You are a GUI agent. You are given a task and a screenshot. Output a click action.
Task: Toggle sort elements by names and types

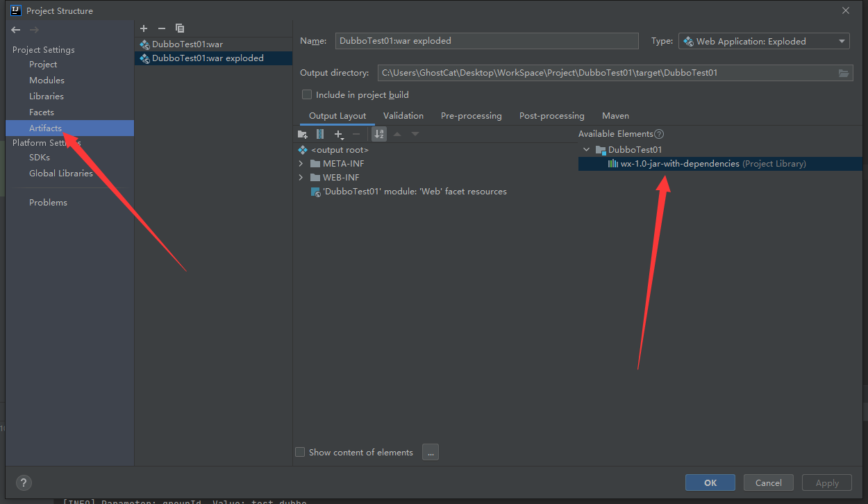tap(379, 134)
